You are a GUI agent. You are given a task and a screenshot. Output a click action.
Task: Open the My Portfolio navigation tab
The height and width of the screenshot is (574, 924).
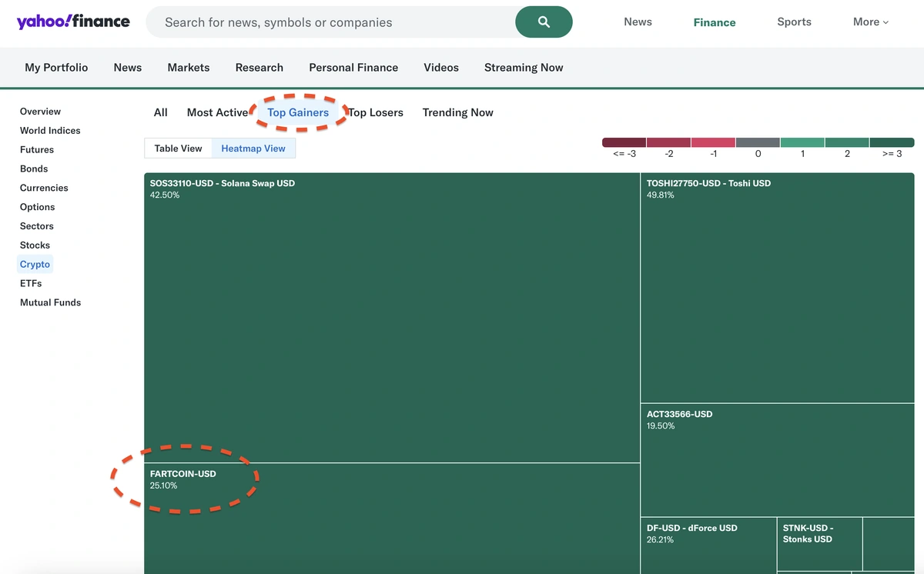[x=56, y=68]
